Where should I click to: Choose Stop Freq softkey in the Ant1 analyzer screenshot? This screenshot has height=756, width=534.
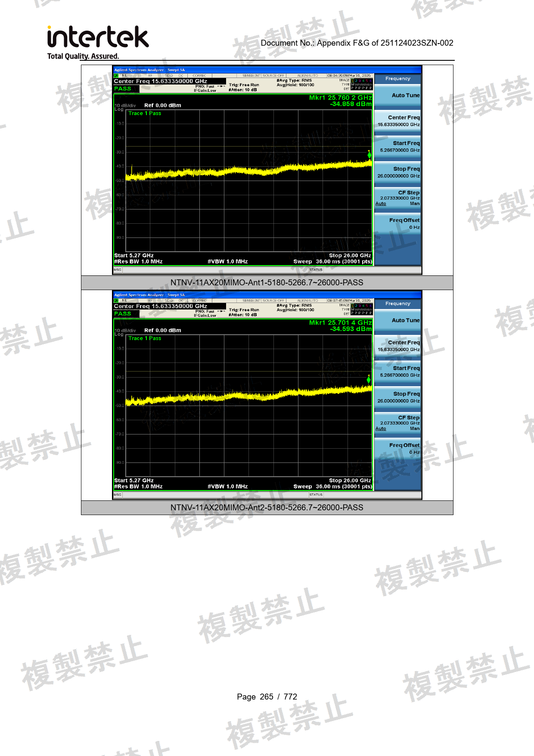[397, 172]
